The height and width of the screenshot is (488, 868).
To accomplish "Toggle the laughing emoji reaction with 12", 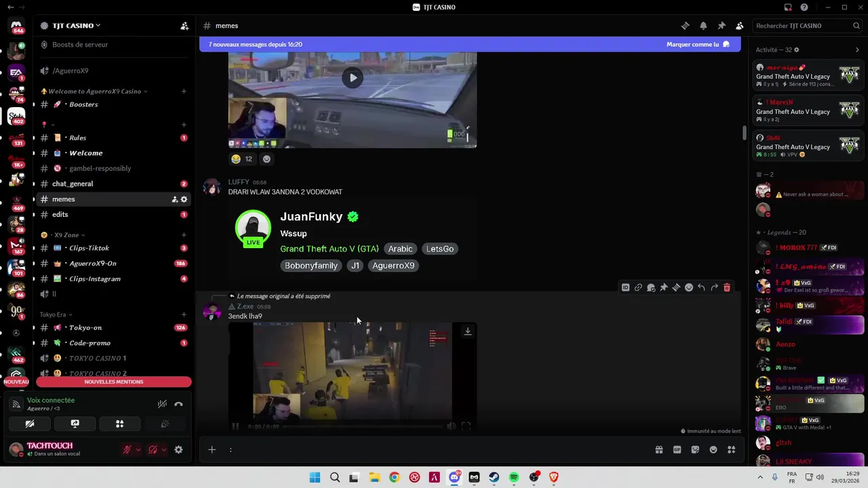I will [241, 159].
